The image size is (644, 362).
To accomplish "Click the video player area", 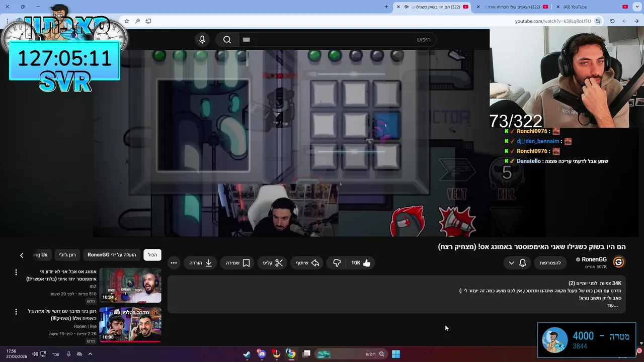I will pyautogui.click(x=291, y=143).
